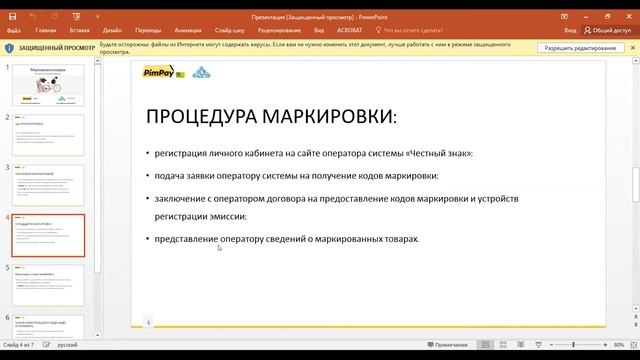
Task: Click the русский language indicator
Action: coord(67,345)
